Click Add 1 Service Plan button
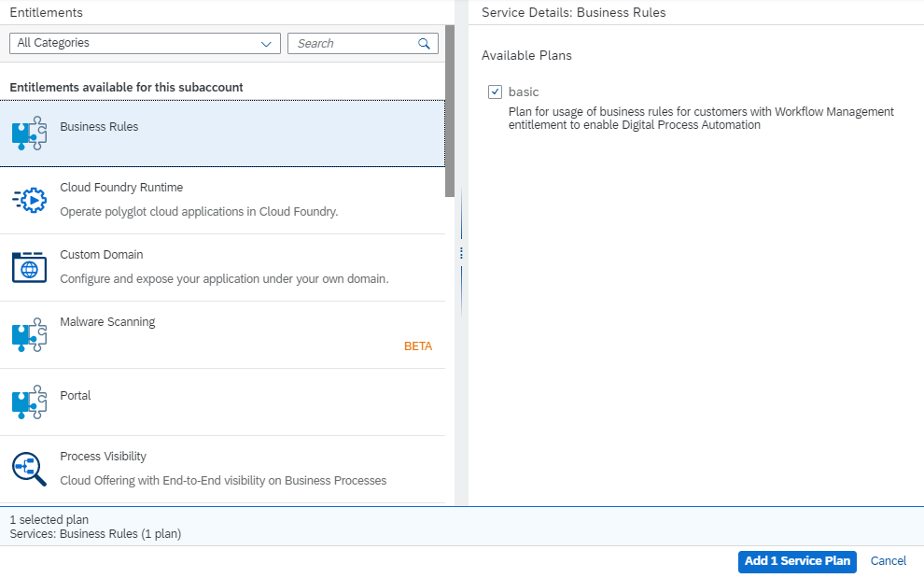The height and width of the screenshot is (578, 924). point(797,561)
